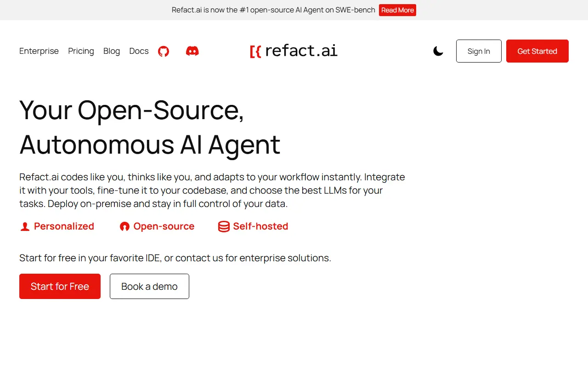
Task: Click the Self-hosted database icon
Action: tap(224, 226)
